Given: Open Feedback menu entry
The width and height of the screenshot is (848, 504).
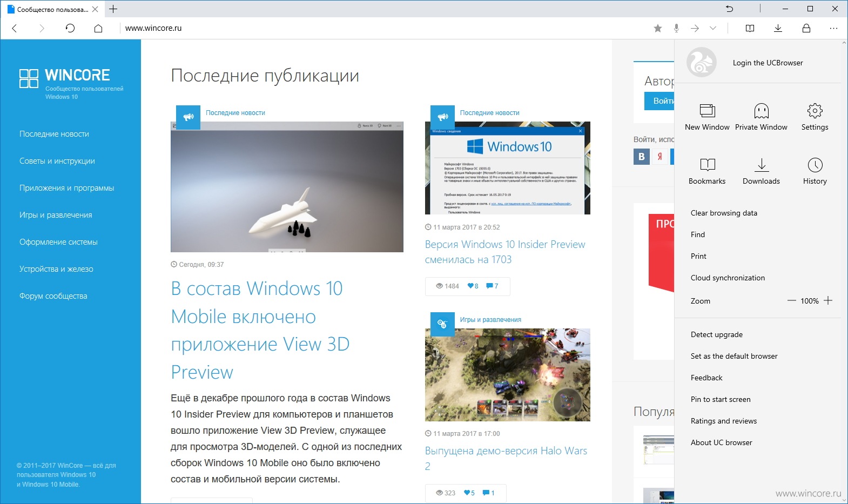Looking at the screenshot, I should pyautogui.click(x=706, y=378).
